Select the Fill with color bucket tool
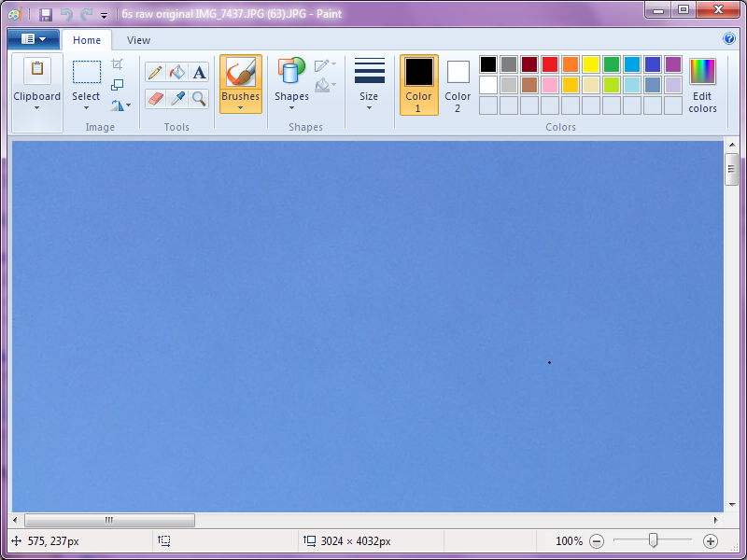The height and width of the screenshot is (560, 747). (177, 73)
